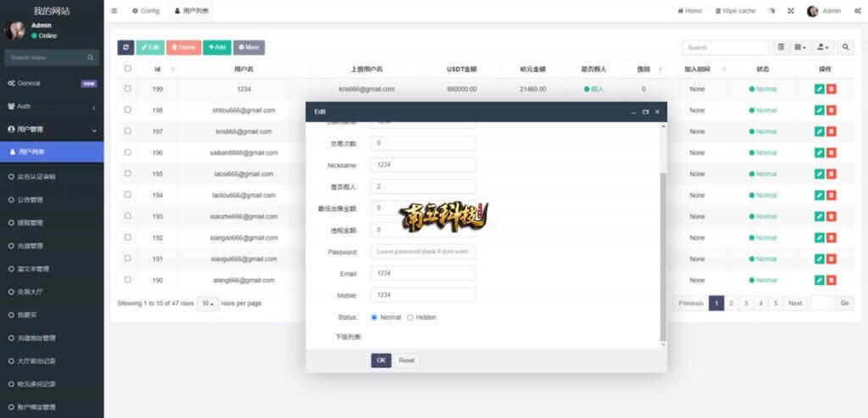Image resolution: width=868 pixels, height=418 pixels.
Task: Tick the select-all checkbox in table header
Action: tap(128, 69)
